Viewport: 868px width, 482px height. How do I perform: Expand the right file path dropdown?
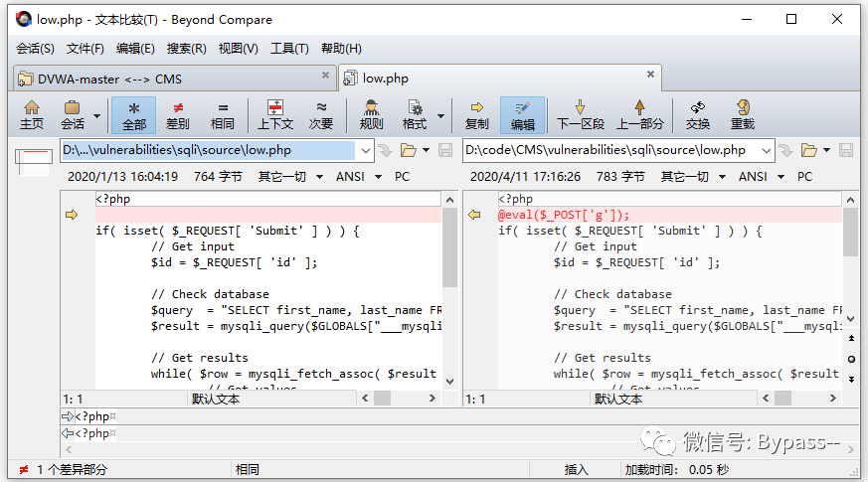[x=767, y=150]
